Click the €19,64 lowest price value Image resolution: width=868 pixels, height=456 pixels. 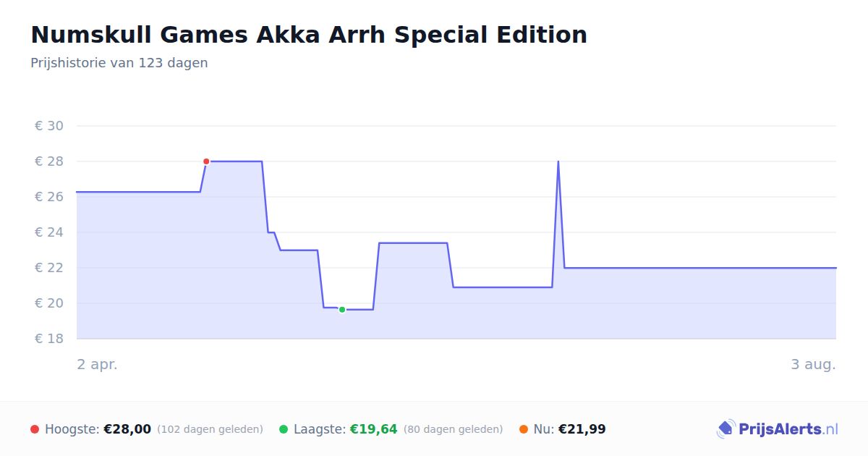click(x=374, y=429)
